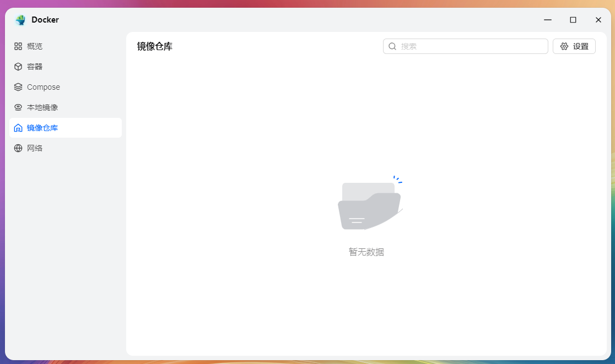Close the Docker window

tap(598, 20)
